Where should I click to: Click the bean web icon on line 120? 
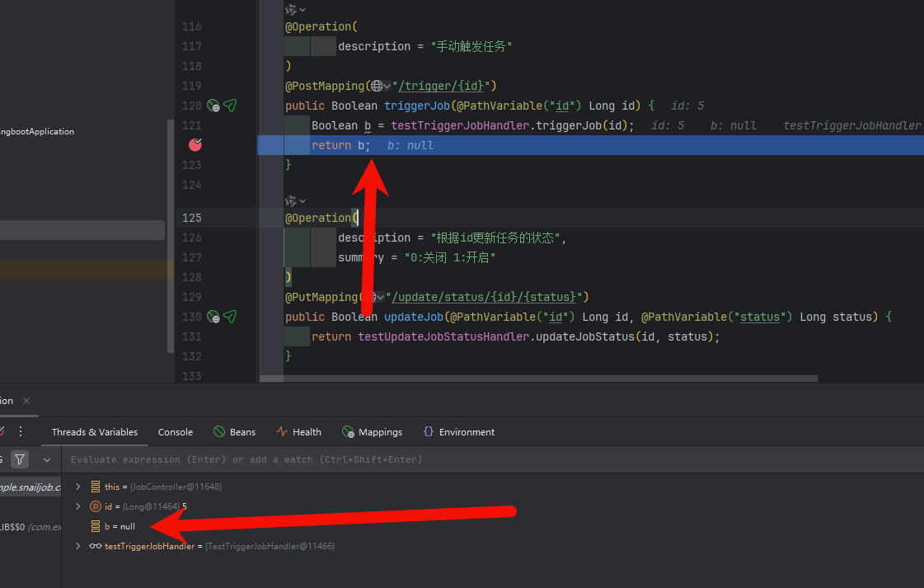coord(213,106)
